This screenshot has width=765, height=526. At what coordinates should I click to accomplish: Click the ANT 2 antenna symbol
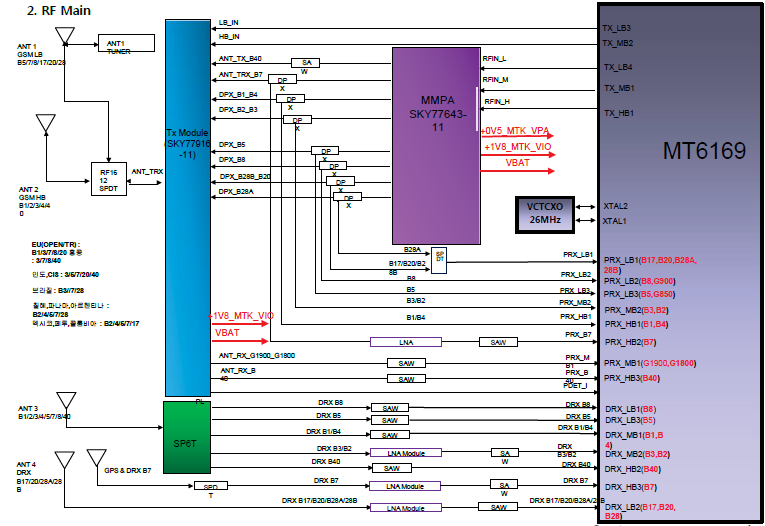click(46, 123)
